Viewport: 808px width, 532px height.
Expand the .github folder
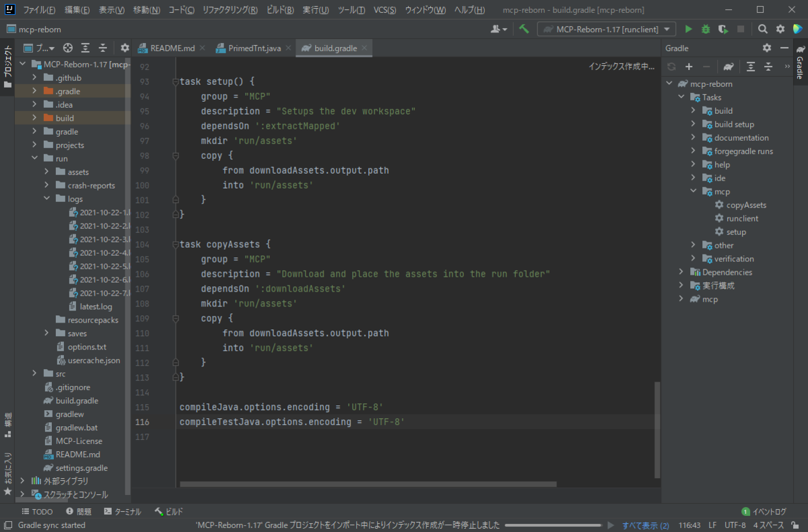coord(35,77)
